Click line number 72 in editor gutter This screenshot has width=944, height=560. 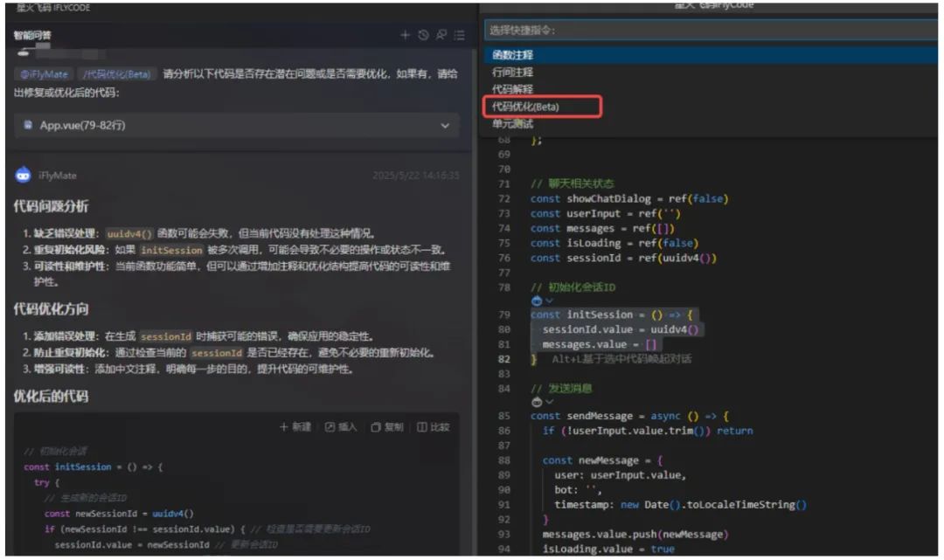click(x=504, y=199)
